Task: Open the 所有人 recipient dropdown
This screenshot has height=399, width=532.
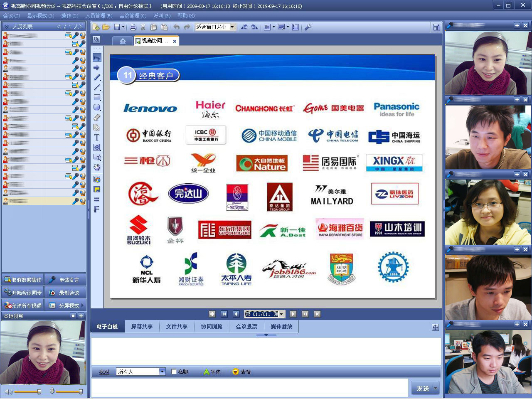Action: [162, 372]
